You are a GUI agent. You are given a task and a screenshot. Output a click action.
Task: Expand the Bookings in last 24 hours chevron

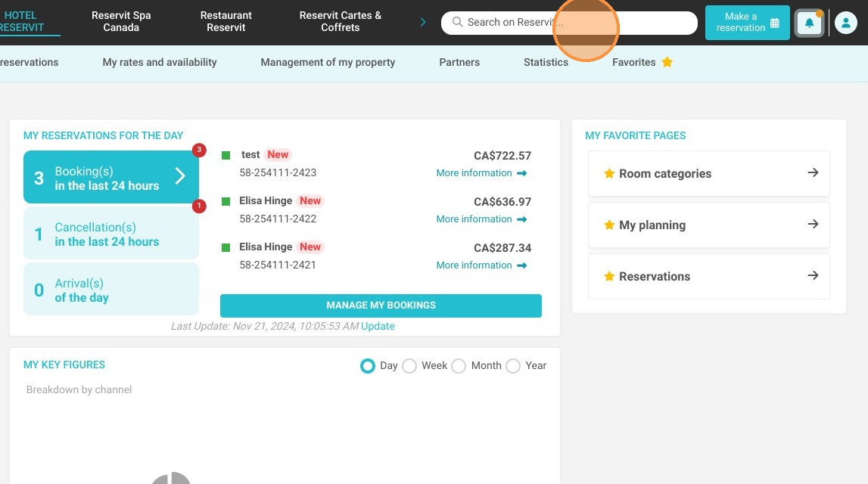click(180, 176)
